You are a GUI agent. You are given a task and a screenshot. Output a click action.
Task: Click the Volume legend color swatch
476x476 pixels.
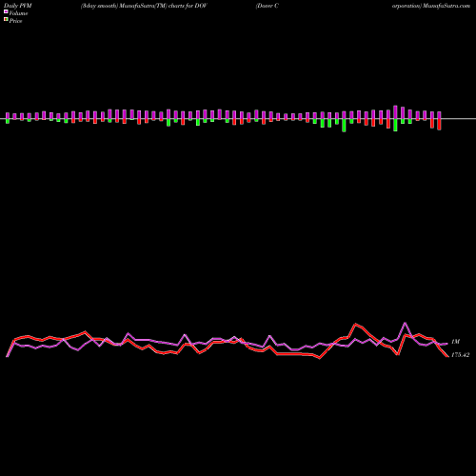tap(6, 12)
